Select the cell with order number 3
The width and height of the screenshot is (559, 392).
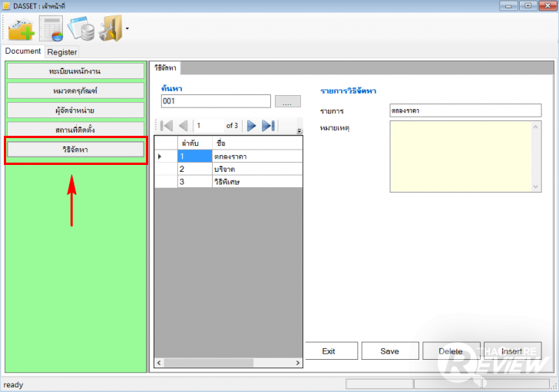pos(195,182)
